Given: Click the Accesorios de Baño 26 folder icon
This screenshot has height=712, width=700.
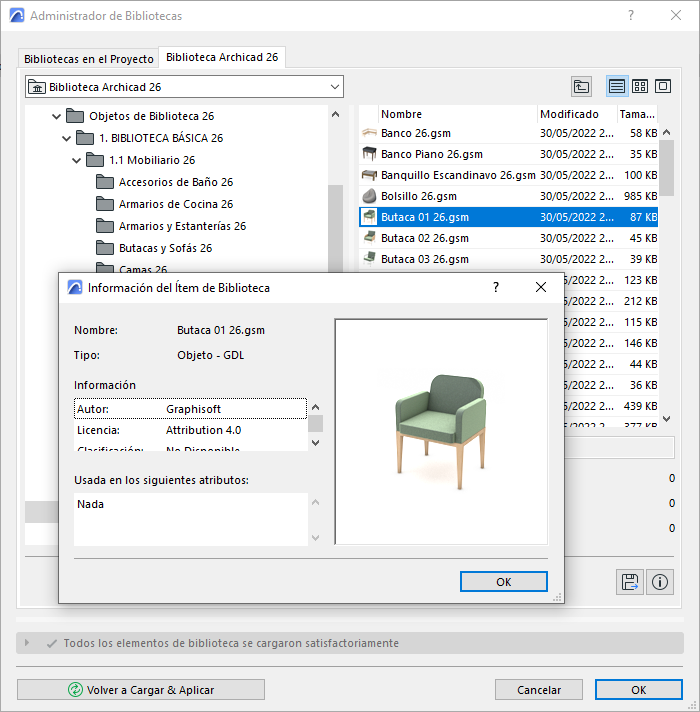Looking at the screenshot, I should point(105,182).
